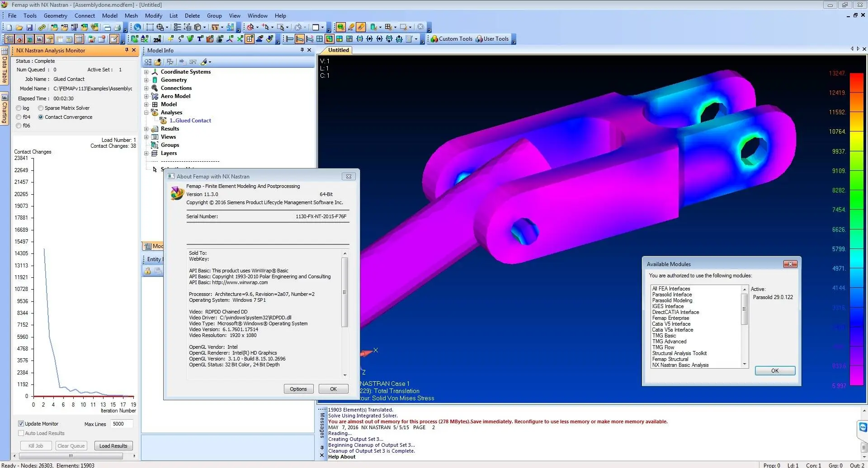The width and height of the screenshot is (868, 468).
Task: Toggle the highlighted deformed-shape toolbar button
Action: point(300,39)
